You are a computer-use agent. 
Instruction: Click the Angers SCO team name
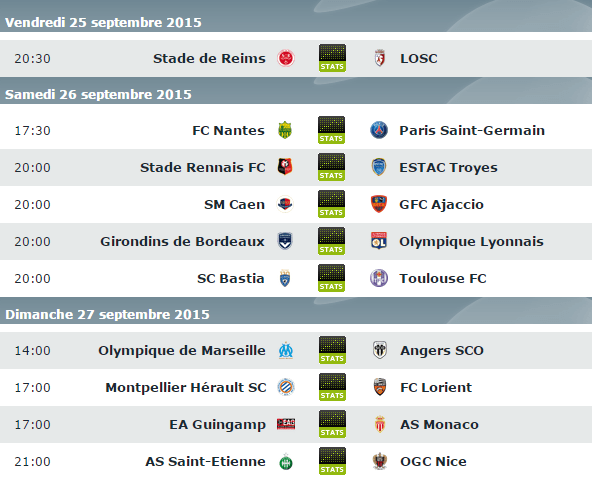point(442,350)
